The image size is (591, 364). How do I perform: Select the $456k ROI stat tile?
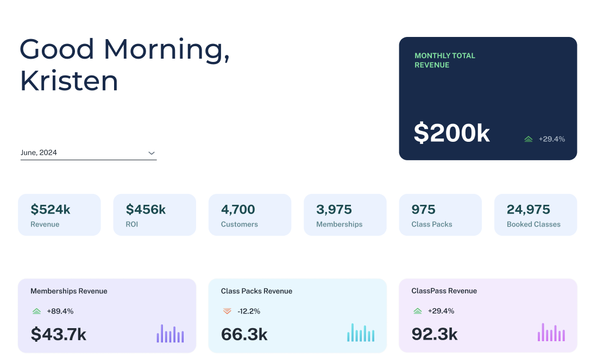coord(154,215)
